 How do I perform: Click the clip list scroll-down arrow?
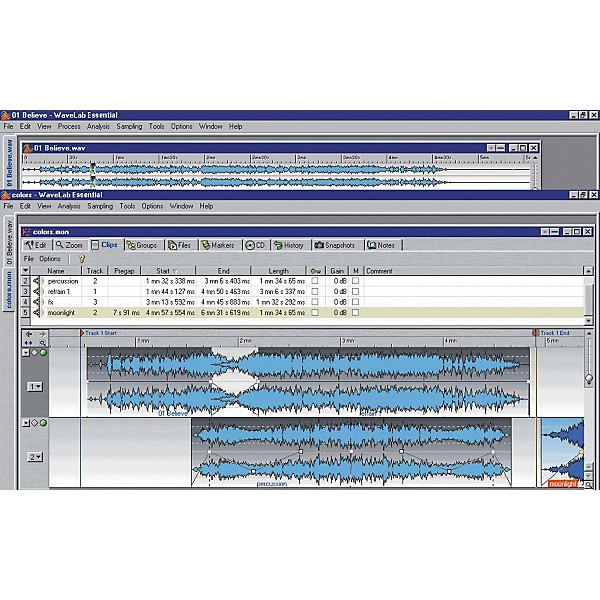(589, 321)
